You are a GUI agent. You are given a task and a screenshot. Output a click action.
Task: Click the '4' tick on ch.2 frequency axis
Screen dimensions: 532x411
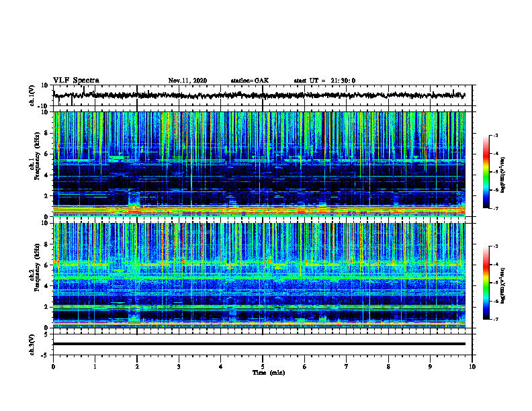[x=46, y=286]
